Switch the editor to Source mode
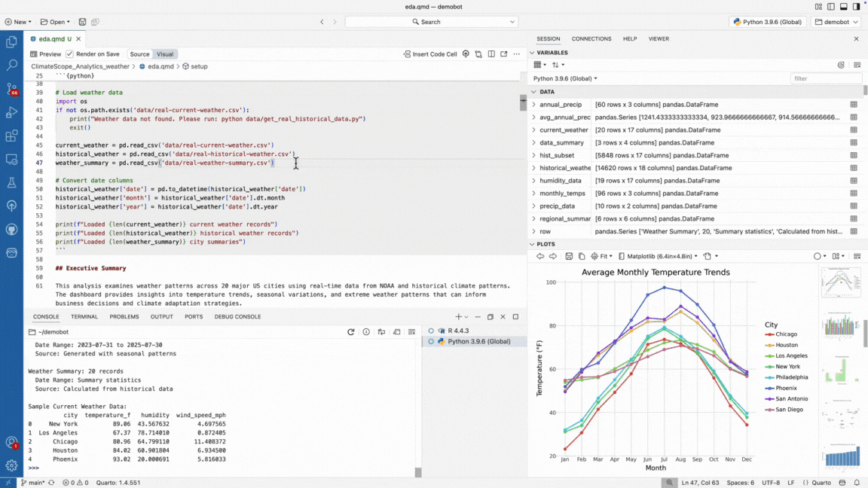868x488 pixels. pos(139,54)
